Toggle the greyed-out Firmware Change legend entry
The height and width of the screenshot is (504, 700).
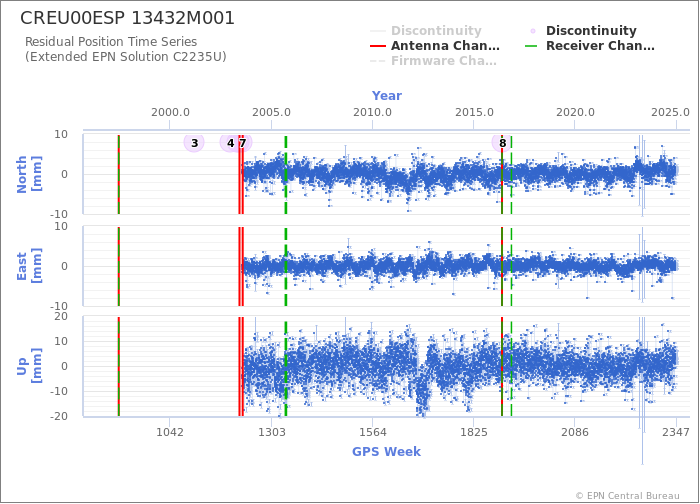pyautogui.click(x=433, y=61)
